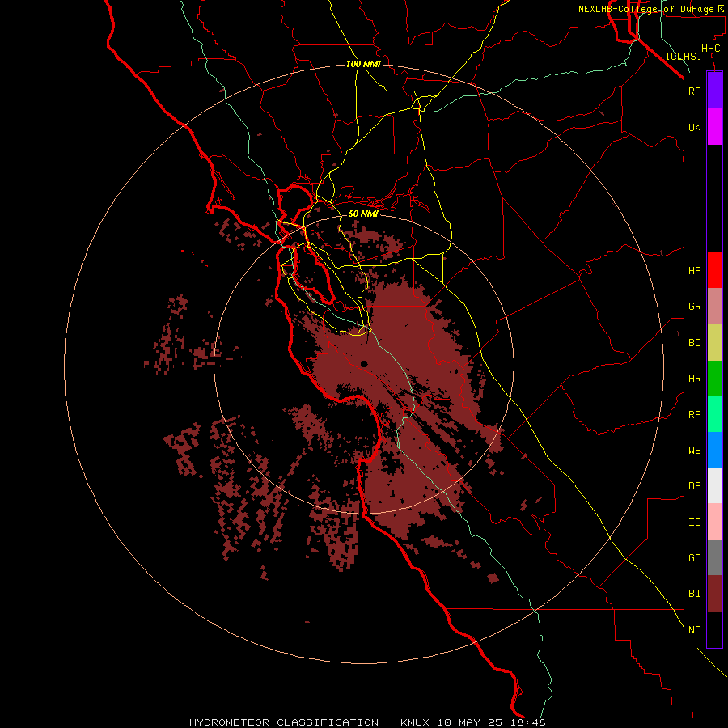Click the Hydrometeor Classification title text
The height and width of the screenshot is (728, 728).
click(x=284, y=722)
